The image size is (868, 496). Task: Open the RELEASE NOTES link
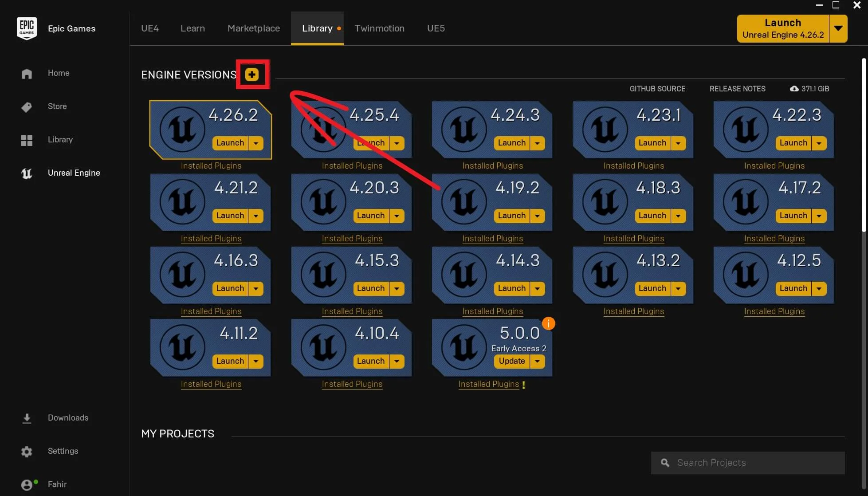click(737, 89)
